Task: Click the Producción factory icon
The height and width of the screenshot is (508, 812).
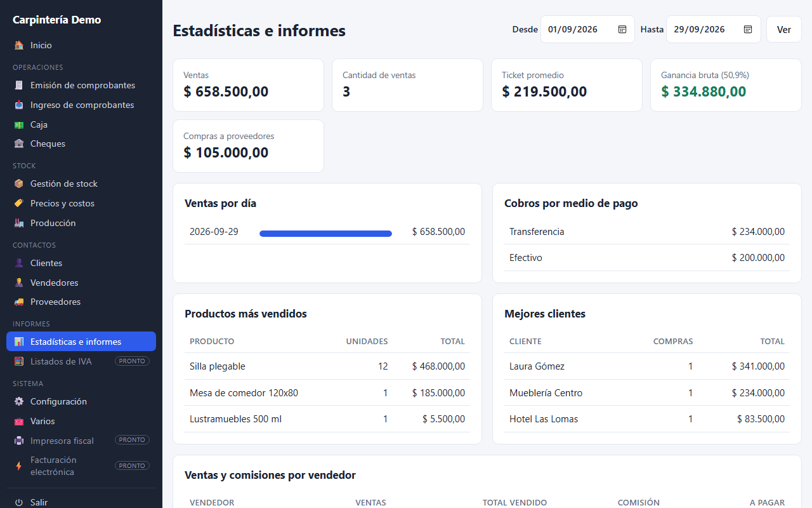Action: (x=19, y=223)
